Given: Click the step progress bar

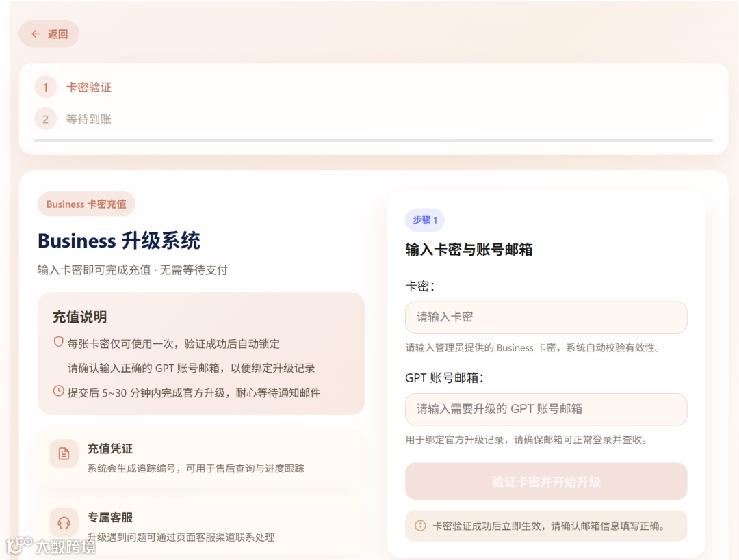Looking at the screenshot, I should pyautogui.click(x=374, y=140).
